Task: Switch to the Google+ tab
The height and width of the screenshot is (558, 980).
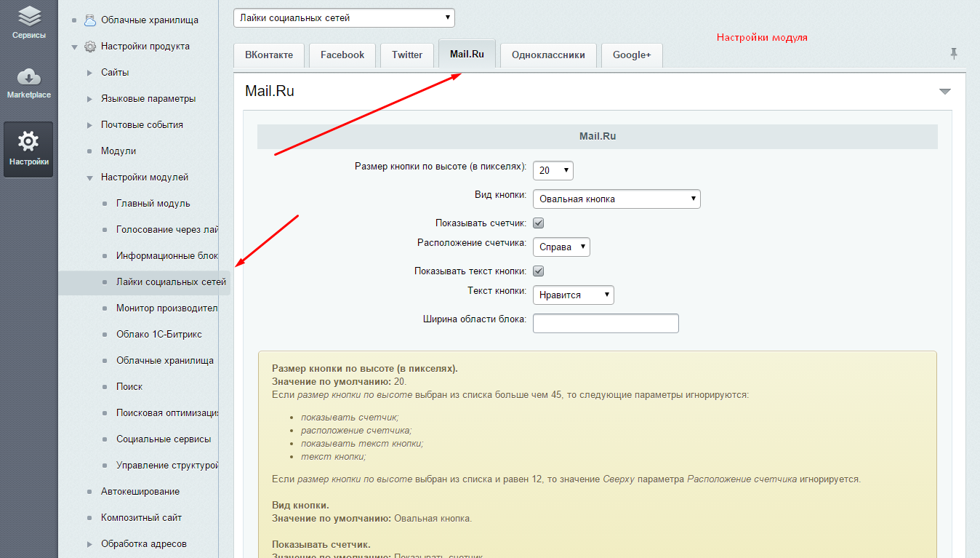Action: coord(632,55)
